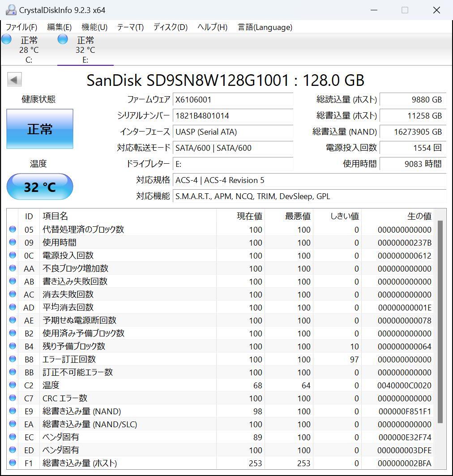The height and width of the screenshot is (476, 453).
Task: Click the features field with S.M.A.R.T., APM, NCQ
Action: pyautogui.click(x=309, y=196)
